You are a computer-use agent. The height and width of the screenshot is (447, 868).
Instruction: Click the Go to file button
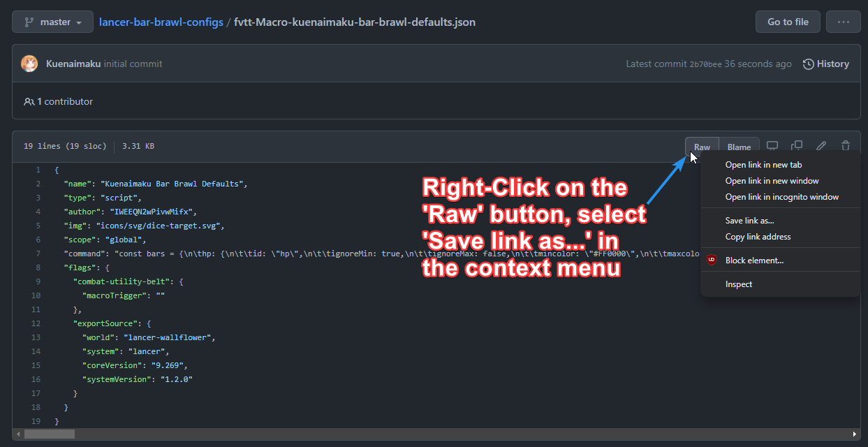click(x=788, y=22)
